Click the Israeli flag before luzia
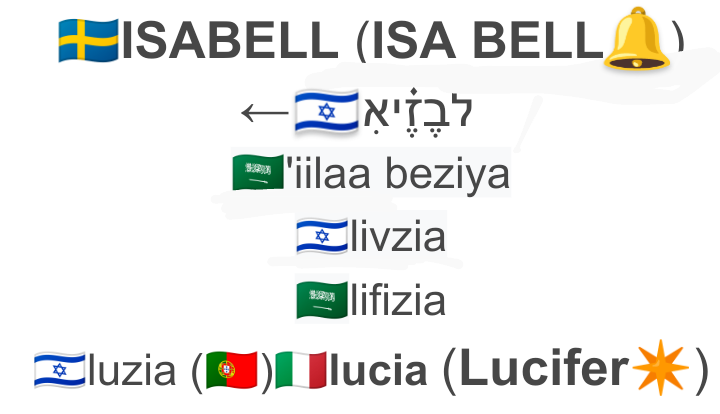Viewport: 720px width, 414px height. pyautogui.click(x=60, y=370)
